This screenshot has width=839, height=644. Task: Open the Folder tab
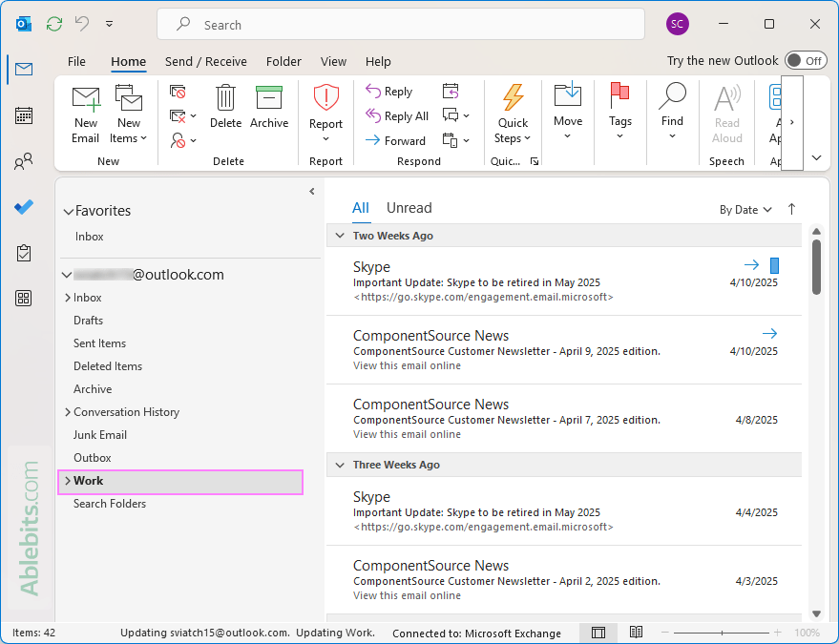(x=283, y=61)
